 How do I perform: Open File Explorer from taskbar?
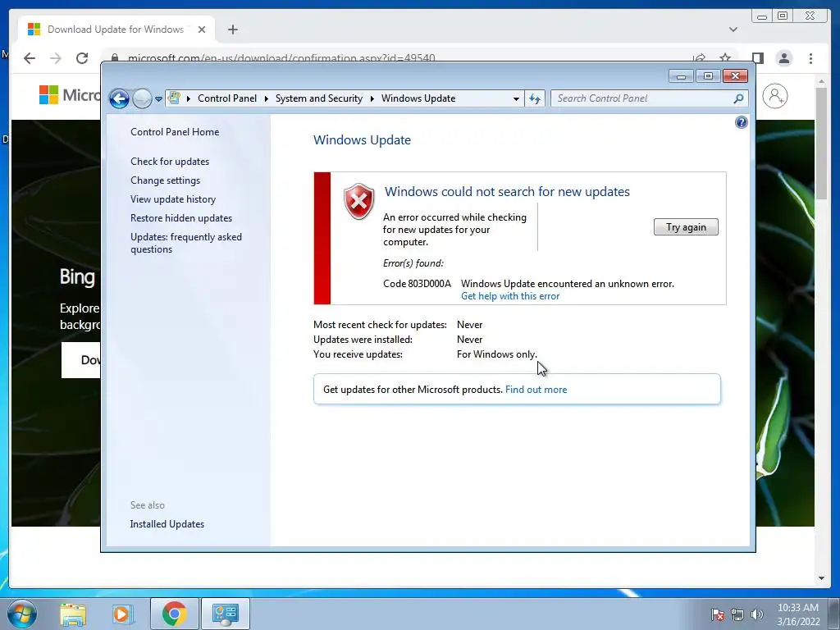click(x=73, y=614)
